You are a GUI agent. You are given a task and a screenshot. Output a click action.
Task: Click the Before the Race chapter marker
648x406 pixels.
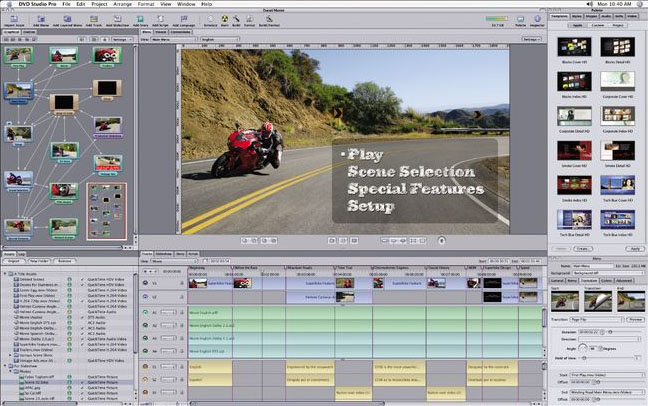click(245, 268)
